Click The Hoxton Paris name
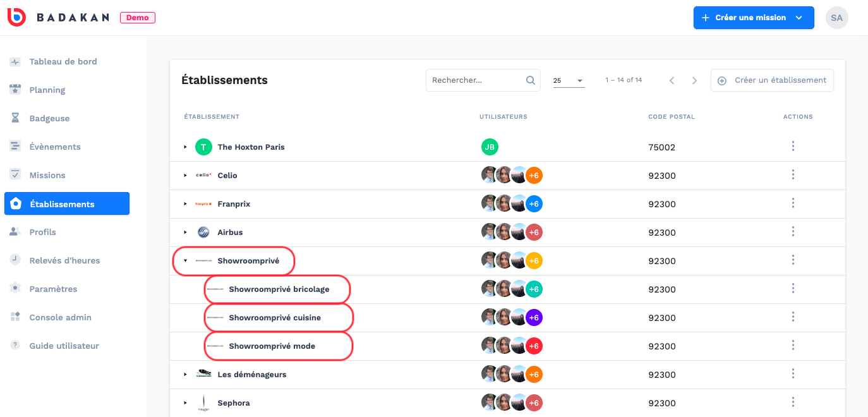Screen dimensions: 868x417 (251, 147)
